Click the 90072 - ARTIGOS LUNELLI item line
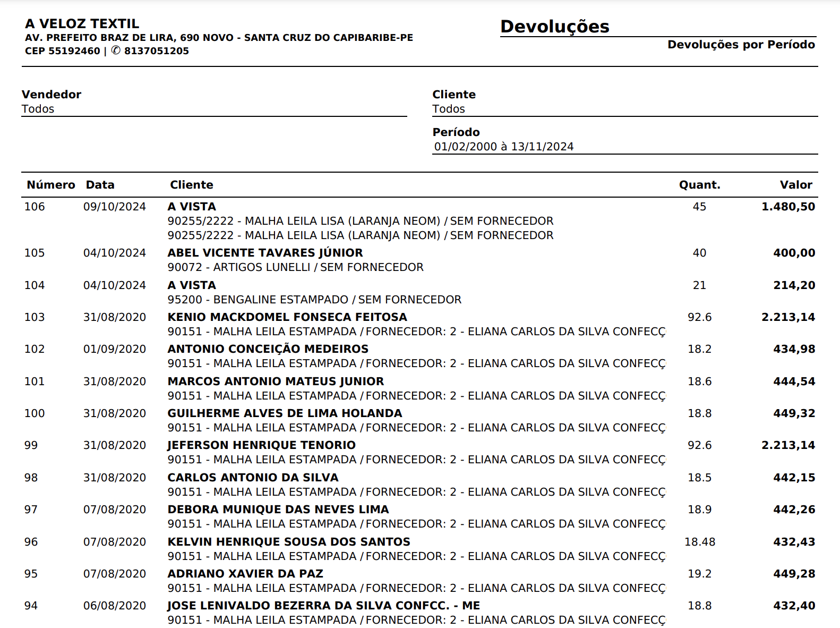The image size is (840, 628). [295, 267]
